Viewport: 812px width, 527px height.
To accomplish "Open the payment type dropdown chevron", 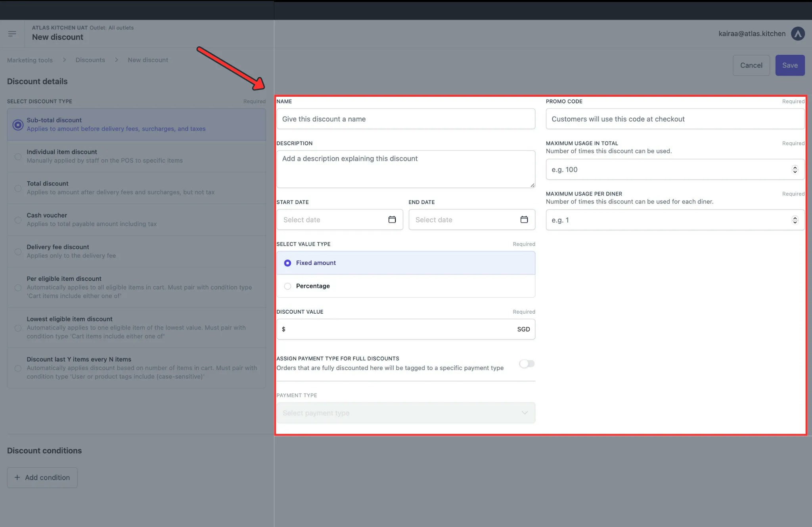I will tap(525, 412).
